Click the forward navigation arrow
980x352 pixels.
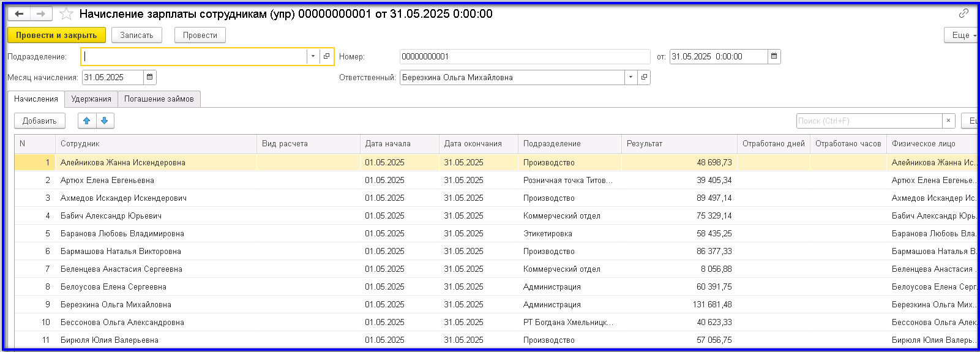coord(41,14)
